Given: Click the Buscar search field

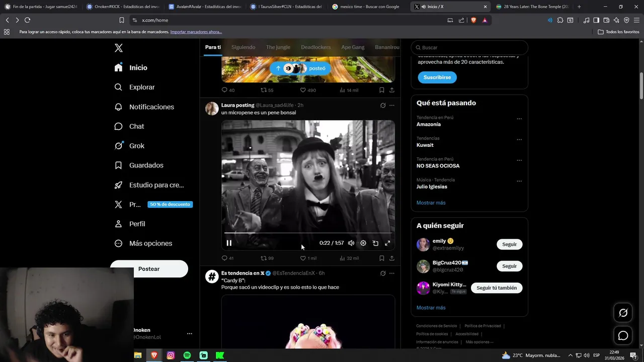Looking at the screenshot, I should point(469,47).
